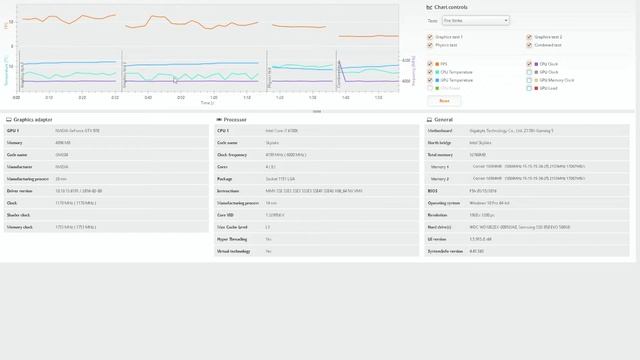Image resolution: width=640 pixels, height=360 pixels.
Task: Select the Hard drive(s) value
Action: pos(520,227)
